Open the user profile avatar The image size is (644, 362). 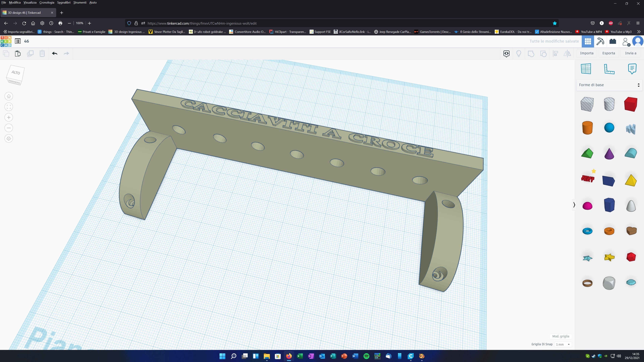point(638,41)
